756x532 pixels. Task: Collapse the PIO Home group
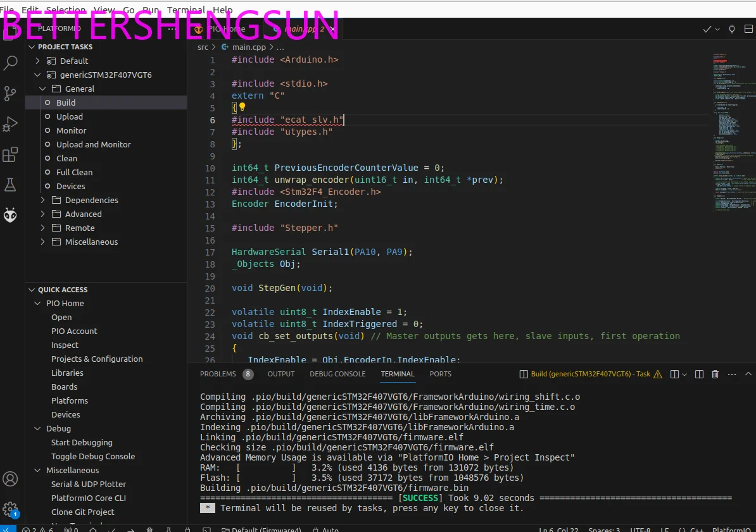(37, 303)
